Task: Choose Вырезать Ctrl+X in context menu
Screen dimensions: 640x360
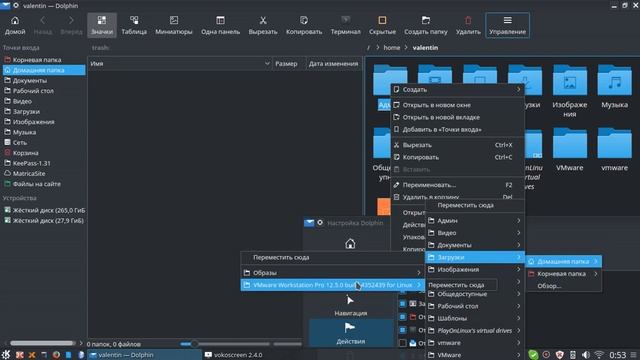Action: coord(457,145)
